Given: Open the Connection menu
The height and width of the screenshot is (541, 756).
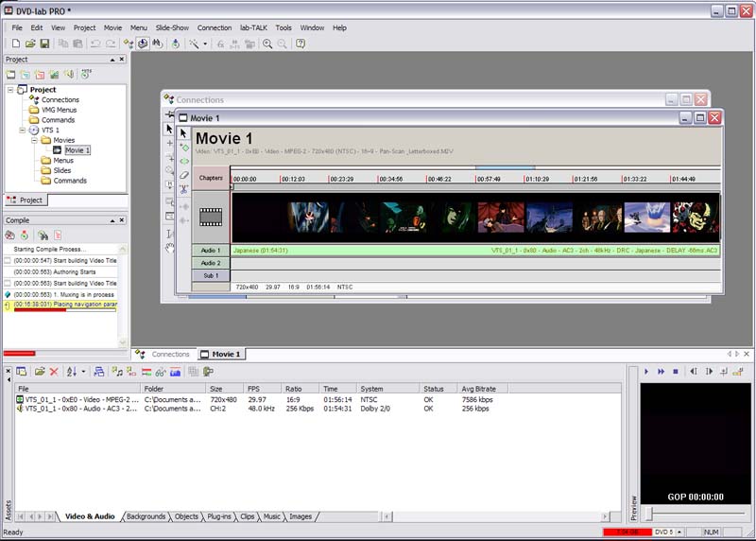Looking at the screenshot, I should [215, 28].
